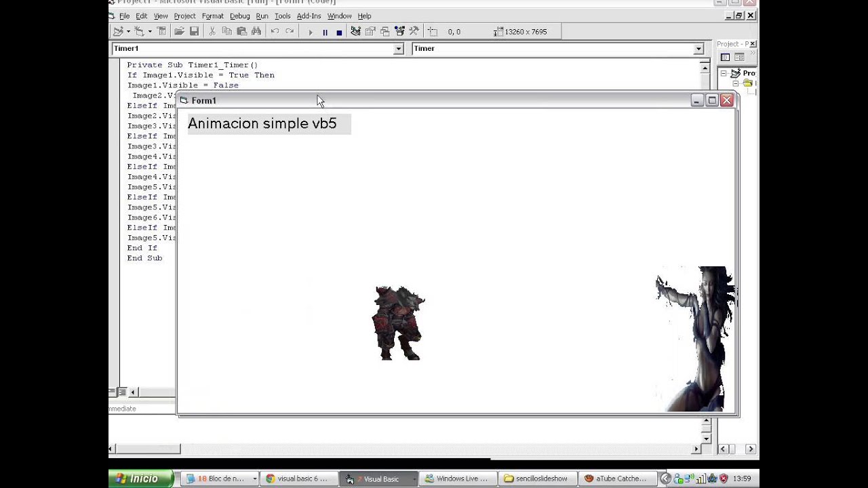This screenshot has height=488, width=868.
Task: Open the Debug menu
Action: (239, 16)
